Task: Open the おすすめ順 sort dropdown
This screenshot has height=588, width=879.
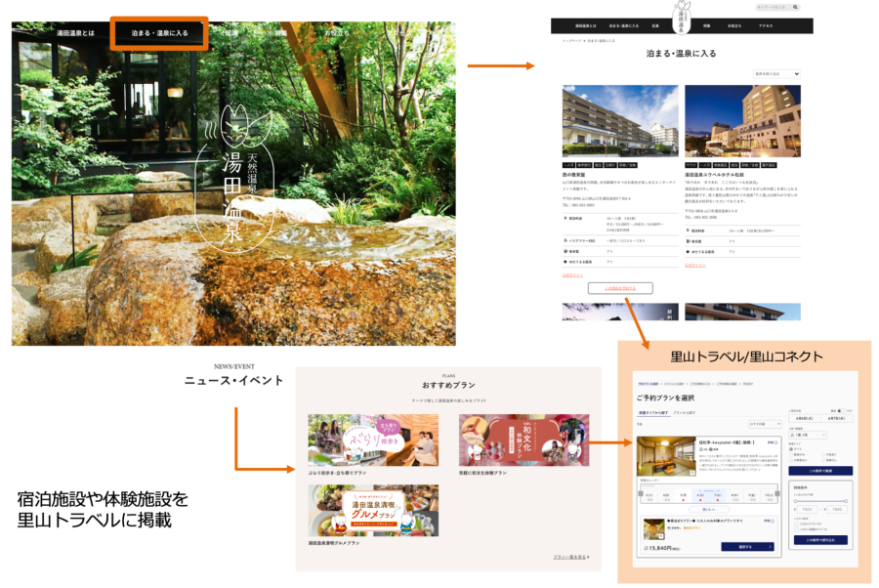Action: 763,424
